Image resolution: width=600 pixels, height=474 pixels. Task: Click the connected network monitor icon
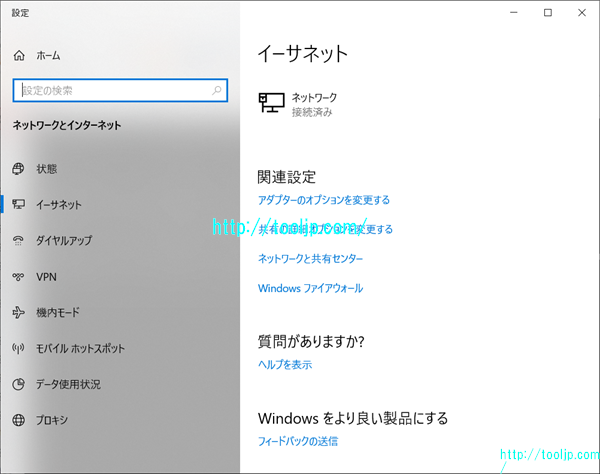271,103
